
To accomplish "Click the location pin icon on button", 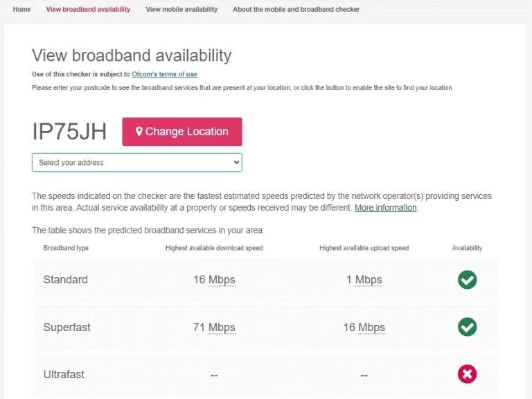I will pos(139,132).
